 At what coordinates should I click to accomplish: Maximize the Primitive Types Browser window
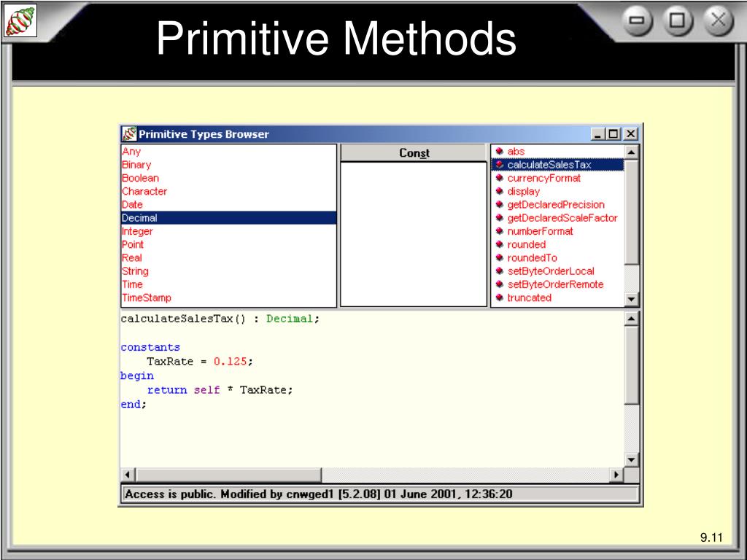click(x=613, y=134)
